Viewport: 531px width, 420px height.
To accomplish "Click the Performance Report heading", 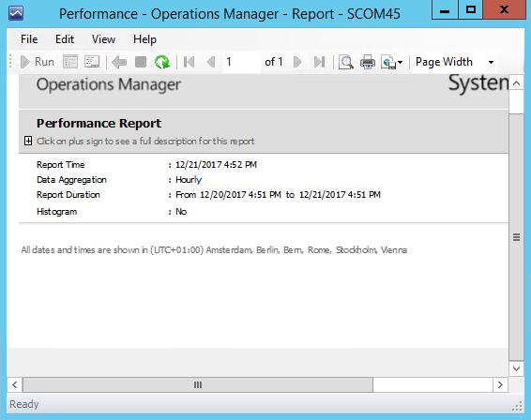I will 99,123.
